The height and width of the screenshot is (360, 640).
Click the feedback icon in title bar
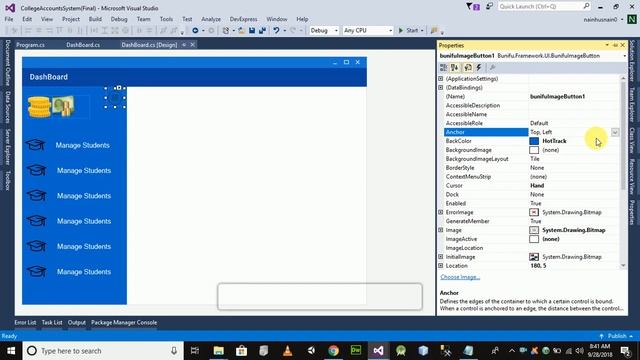489,7
